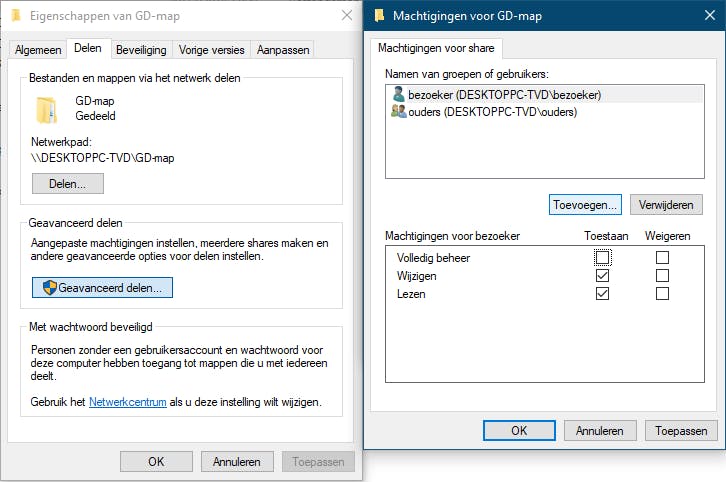Tick the Weigeren box for Volledig beheer
The height and width of the screenshot is (482, 726).
pos(662,258)
